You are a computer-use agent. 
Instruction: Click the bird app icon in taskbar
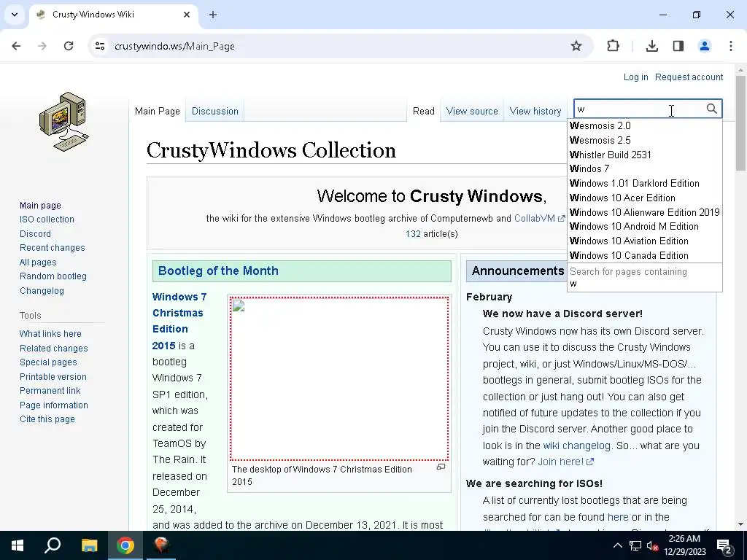(161, 545)
